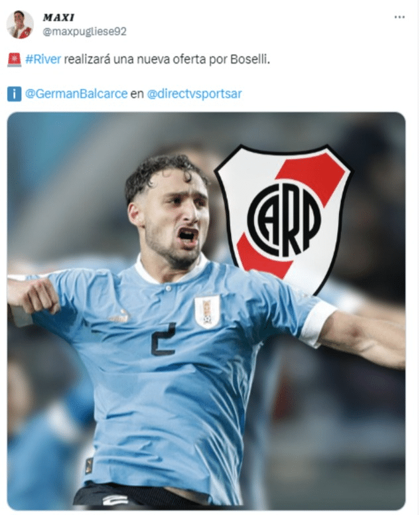Open the three-dot more options menu
420x515 pixels.
tap(399, 17)
